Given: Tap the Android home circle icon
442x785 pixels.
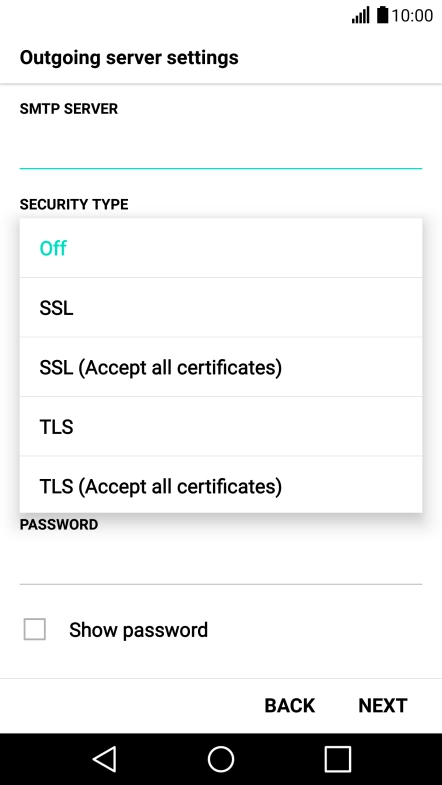Looking at the screenshot, I should (x=221, y=759).
